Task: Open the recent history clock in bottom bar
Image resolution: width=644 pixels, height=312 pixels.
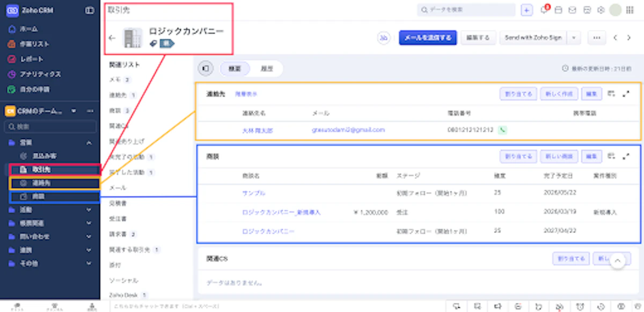Action: (x=601, y=306)
